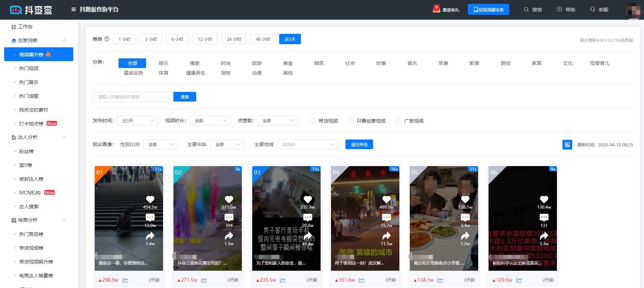Click the 短视频脚本库 button

pos(489,10)
